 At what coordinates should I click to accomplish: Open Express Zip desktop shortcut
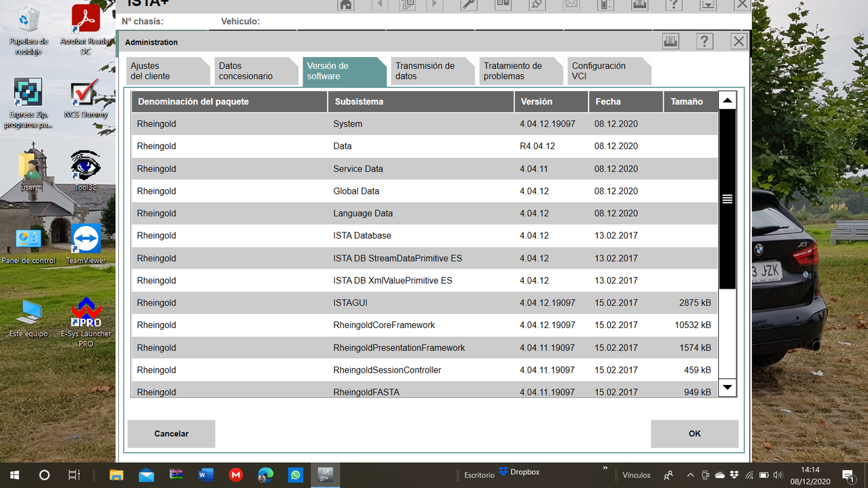(x=28, y=103)
